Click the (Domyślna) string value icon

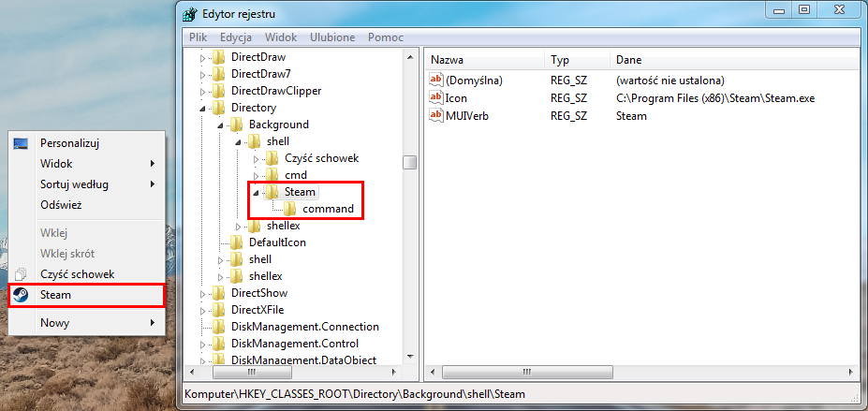[x=436, y=81]
